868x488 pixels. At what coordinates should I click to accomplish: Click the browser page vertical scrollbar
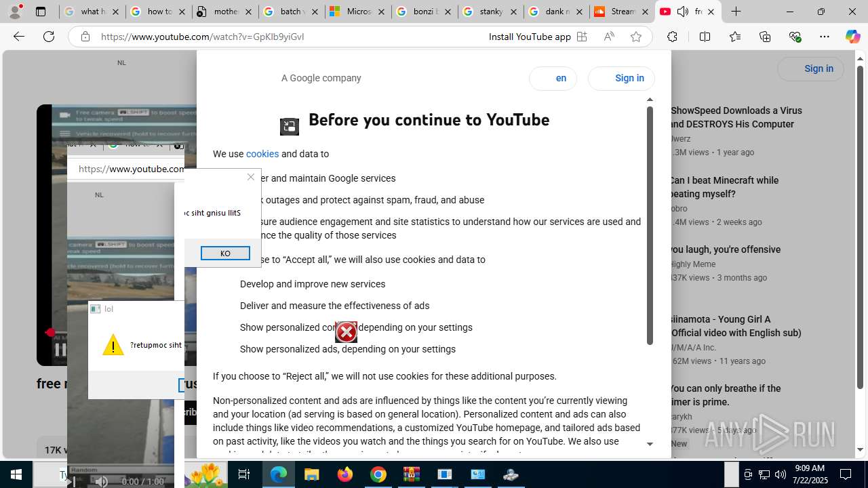click(860, 227)
